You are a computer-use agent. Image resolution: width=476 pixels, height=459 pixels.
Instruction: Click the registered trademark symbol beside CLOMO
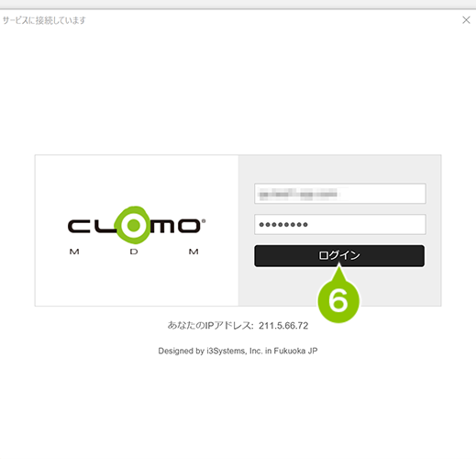(x=204, y=220)
